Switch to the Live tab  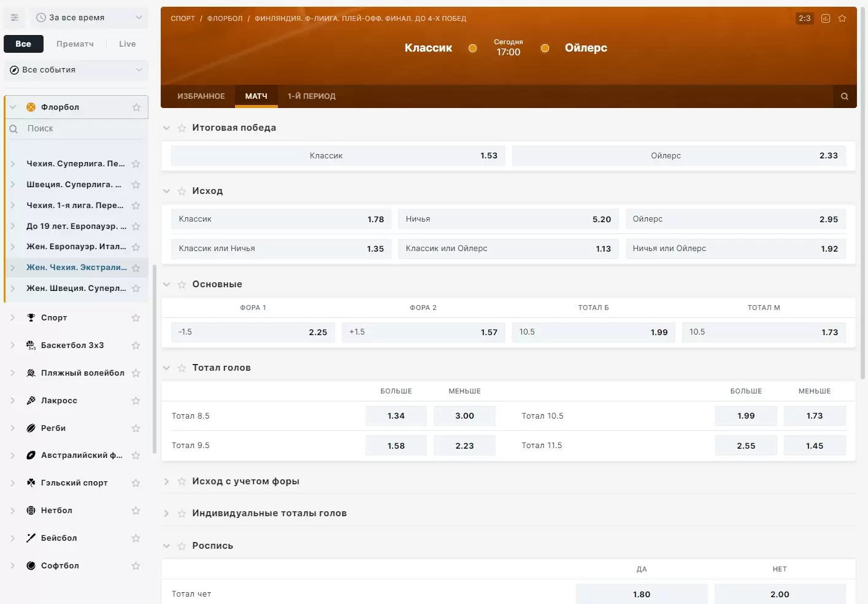coord(128,44)
